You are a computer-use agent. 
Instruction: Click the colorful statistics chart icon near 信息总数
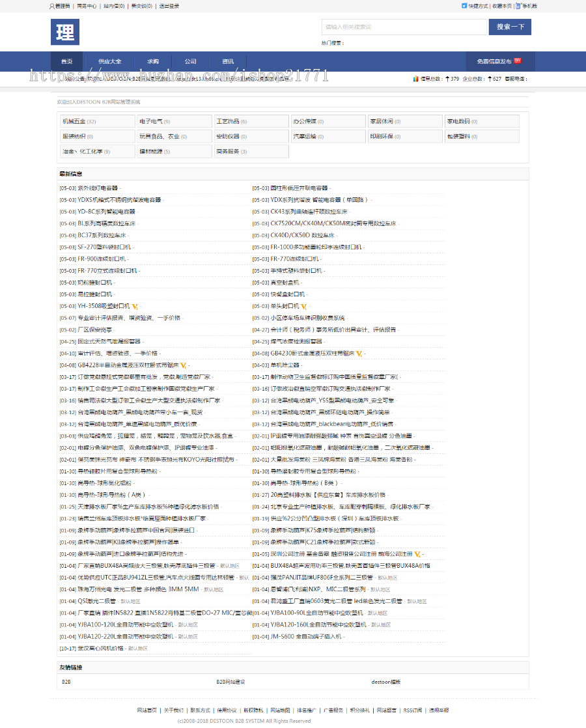pos(416,79)
